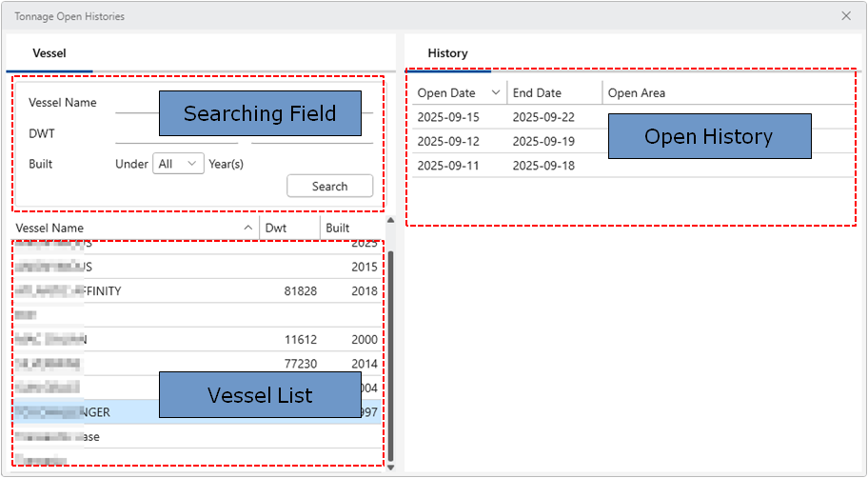
Task: Select the vessel with Dwt 11612
Action: (190, 339)
